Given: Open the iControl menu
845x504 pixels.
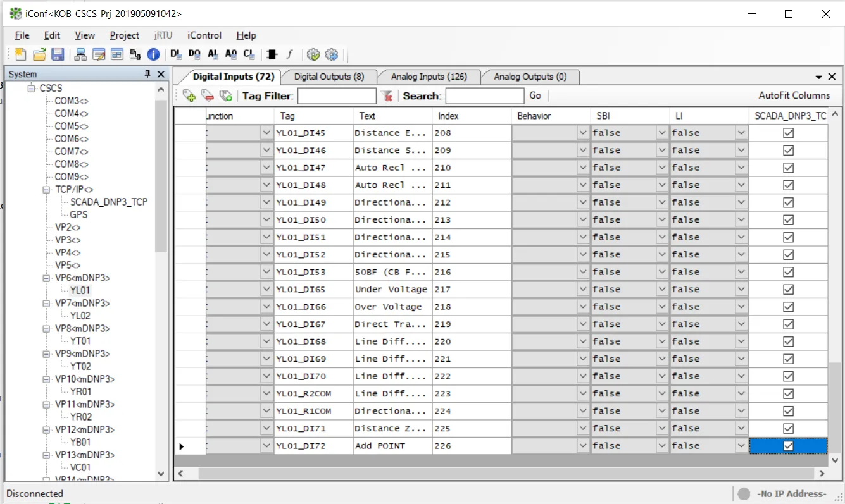Looking at the screenshot, I should coord(204,35).
